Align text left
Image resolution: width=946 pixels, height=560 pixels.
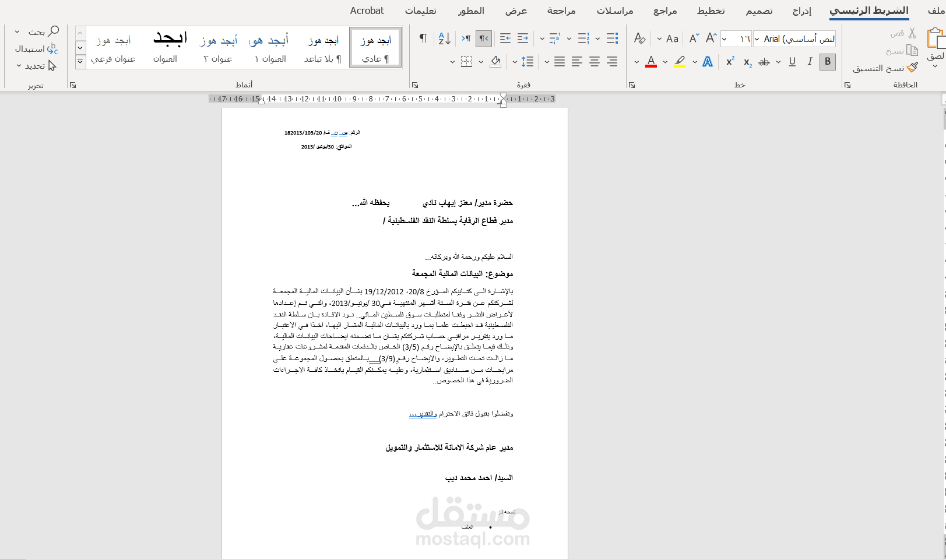[577, 62]
